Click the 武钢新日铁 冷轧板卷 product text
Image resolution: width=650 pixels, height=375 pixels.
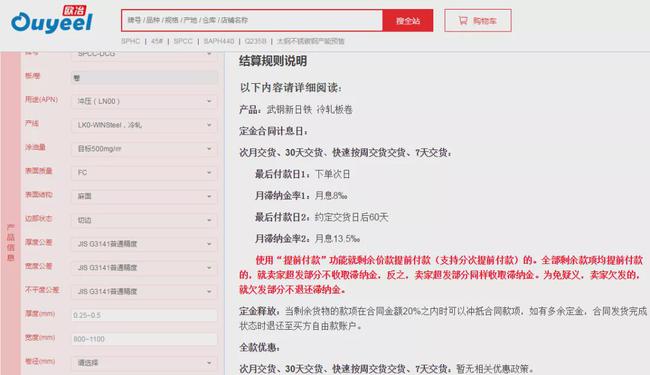pos(309,109)
